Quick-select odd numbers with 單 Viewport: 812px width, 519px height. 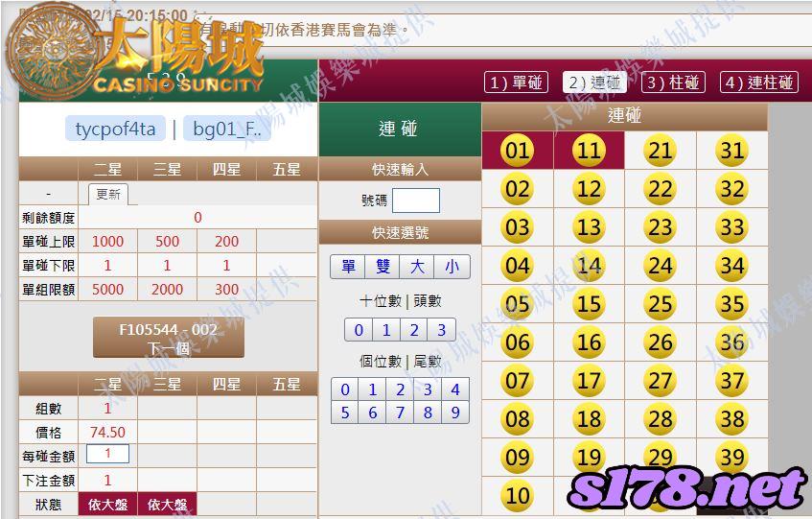348,267
